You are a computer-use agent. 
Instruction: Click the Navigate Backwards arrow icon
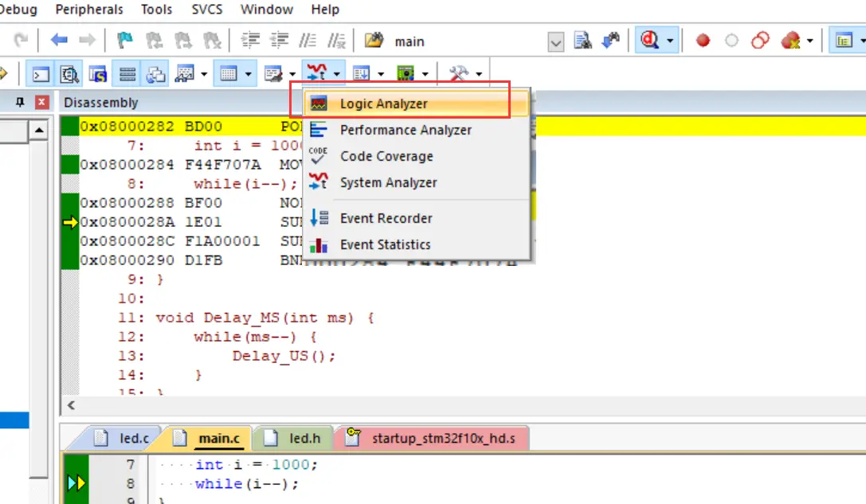(58, 41)
